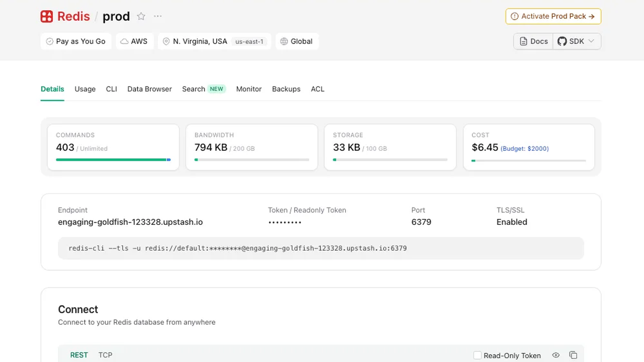Click the masked token dots
This screenshot has height=362, width=644.
pos(285,223)
